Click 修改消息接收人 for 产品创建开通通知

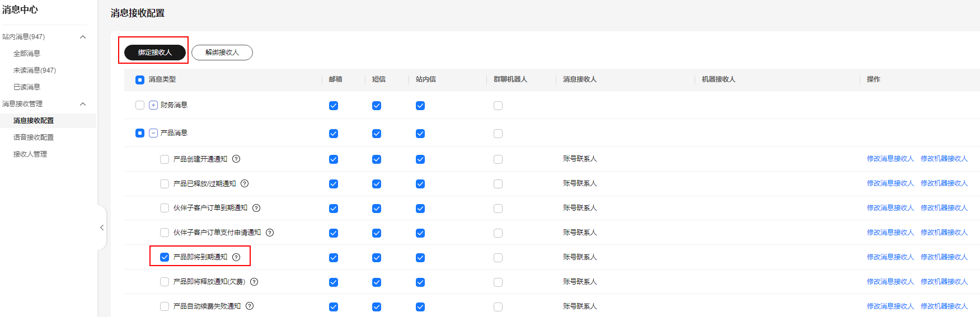(x=890, y=159)
